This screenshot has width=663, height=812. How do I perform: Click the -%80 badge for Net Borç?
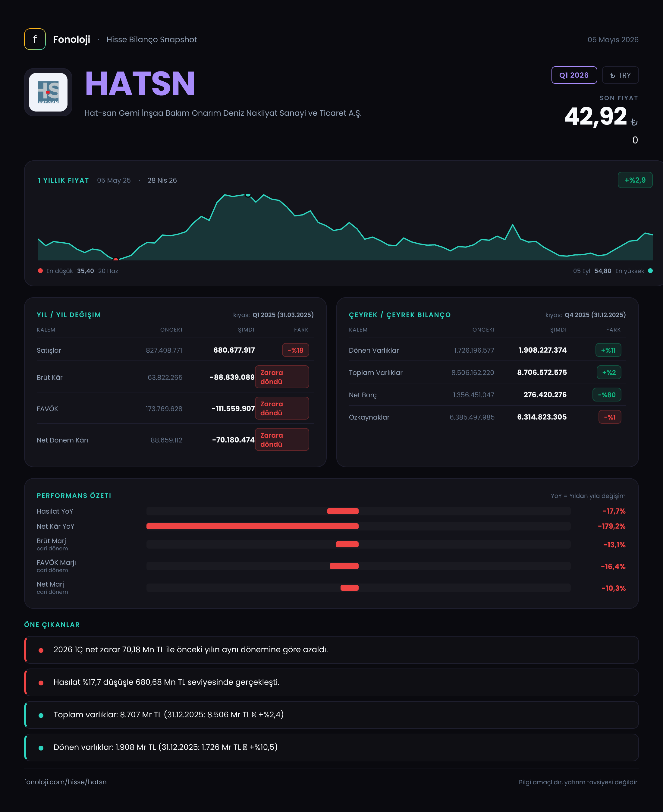pos(606,395)
